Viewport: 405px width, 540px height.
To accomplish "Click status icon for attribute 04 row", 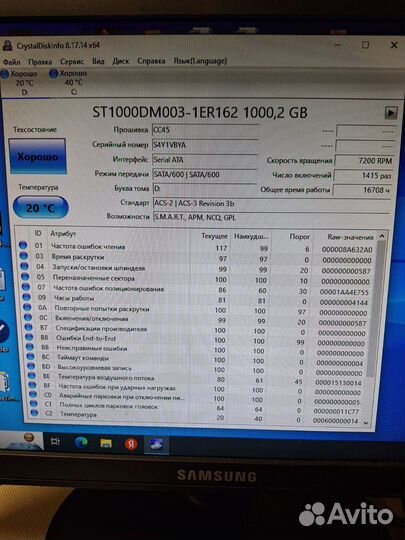I will tap(24, 266).
